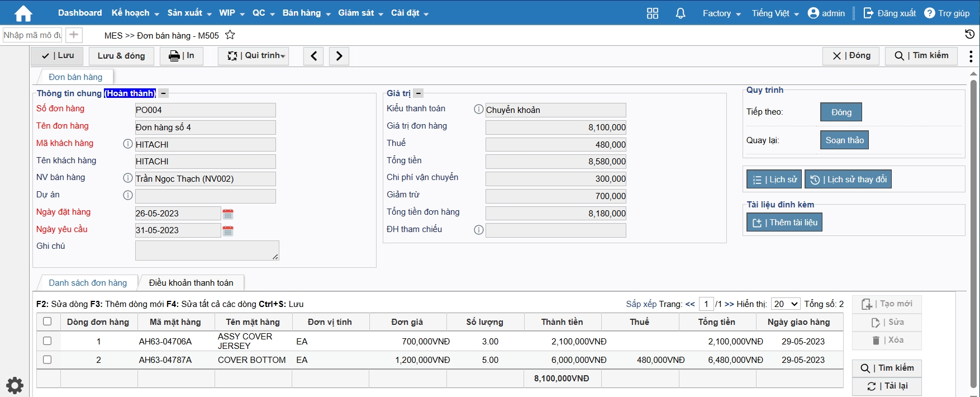Screen dimensions: 980x397
Task: Show info icon for Dự án
Action: coord(128,195)
